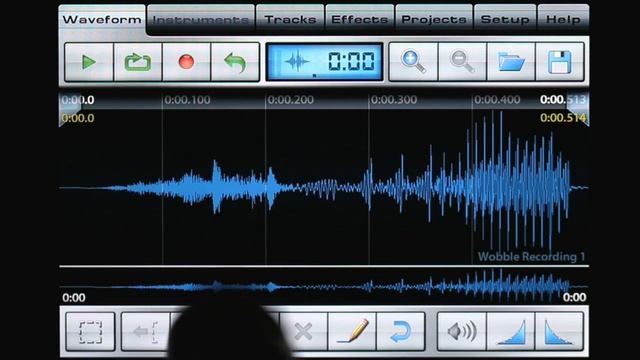Image resolution: width=640 pixels, height=360 pixels.
Task: Open the volume speaker tool
Action: (x=462, y=331)
